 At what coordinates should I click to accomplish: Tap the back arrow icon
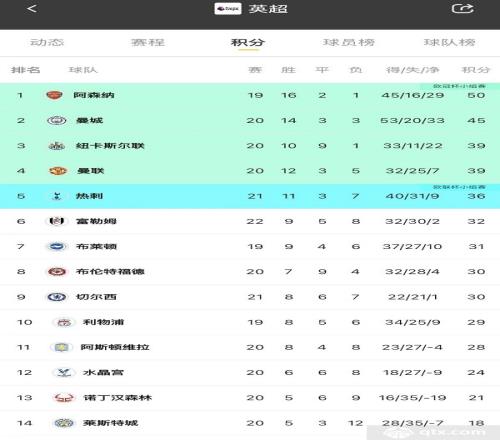[x=32, y=8]
